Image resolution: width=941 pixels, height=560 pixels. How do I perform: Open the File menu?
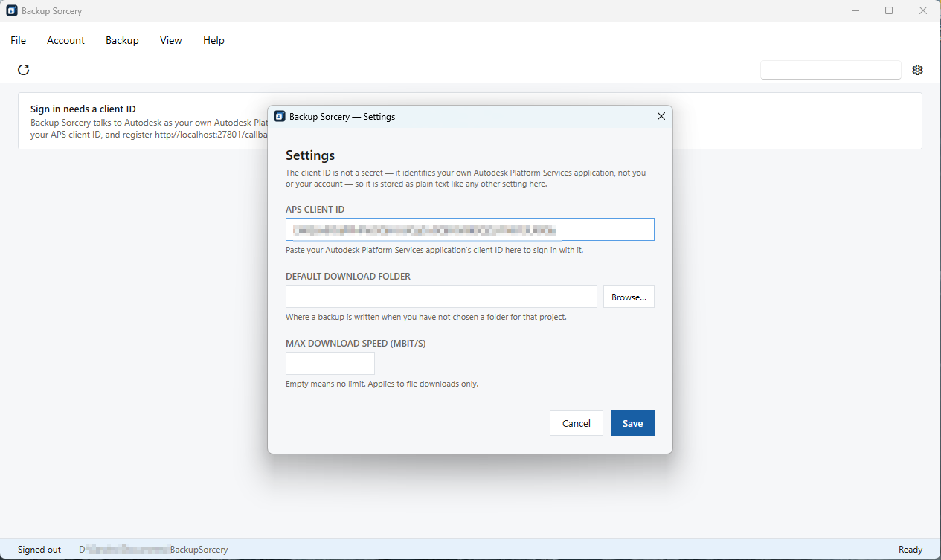[19, 41]
